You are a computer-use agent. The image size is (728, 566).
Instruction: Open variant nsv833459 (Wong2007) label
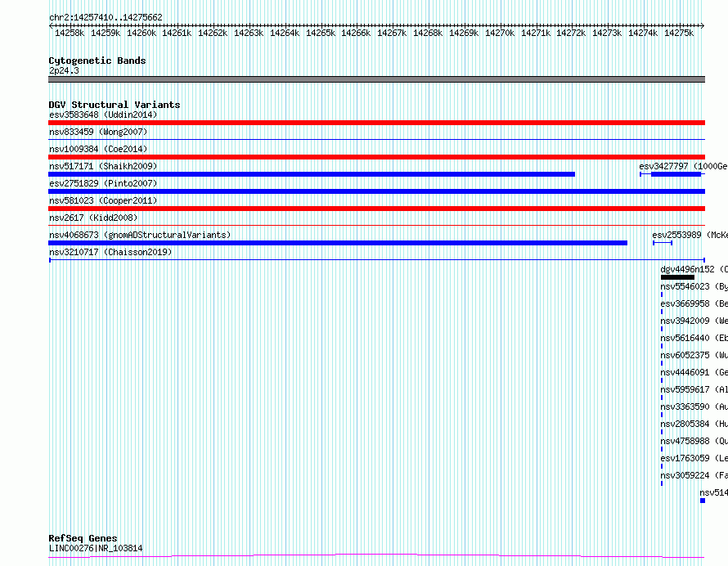[x=98, y=132]
